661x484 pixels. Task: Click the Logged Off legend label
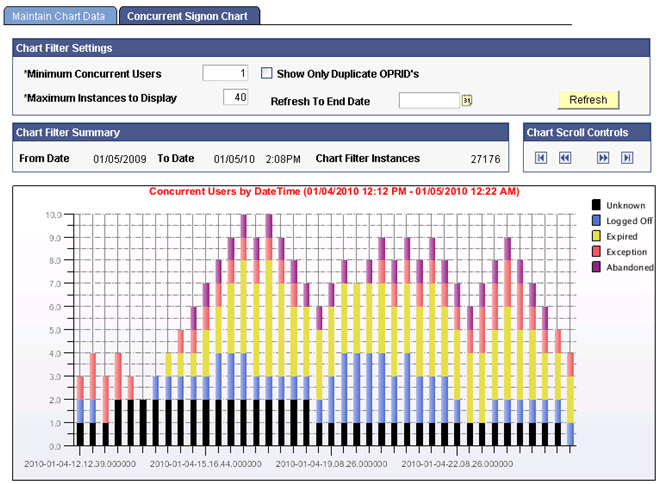(x=629, y=221)
